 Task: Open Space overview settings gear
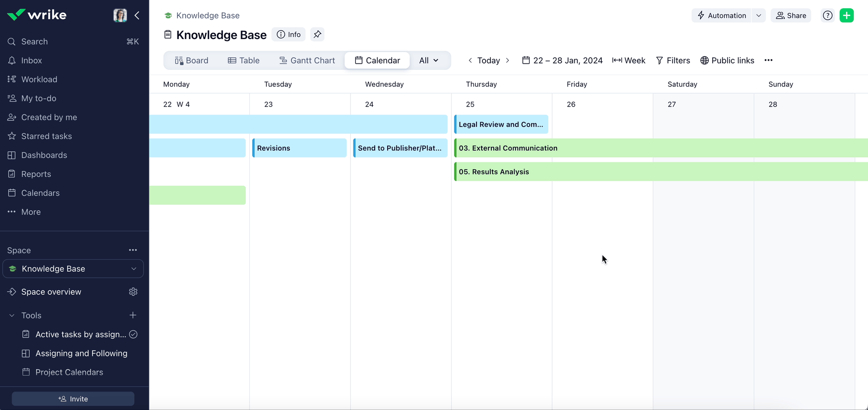pyautogui.click(x=133, y=292)
